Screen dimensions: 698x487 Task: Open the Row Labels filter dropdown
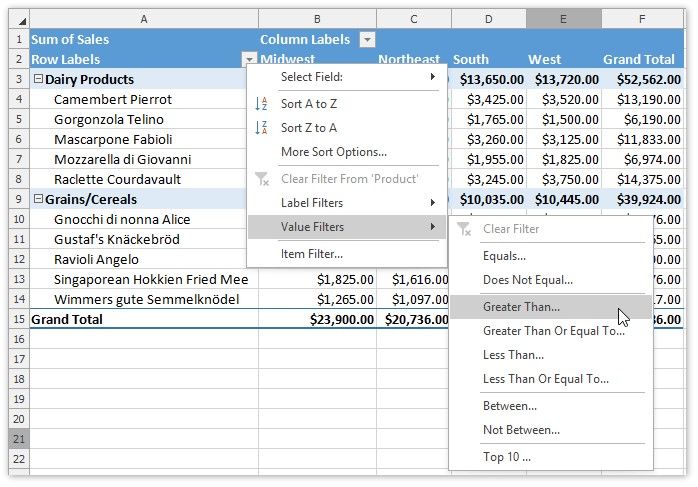[249, 60]
